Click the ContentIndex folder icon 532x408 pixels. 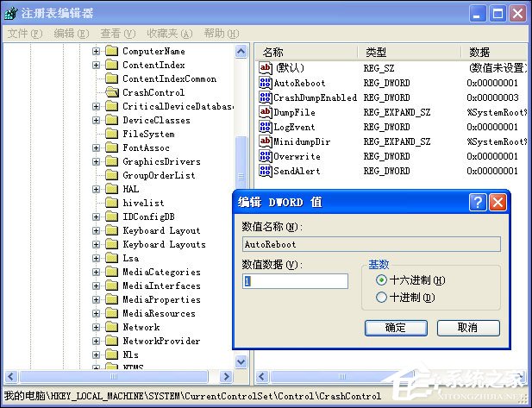click(x=111, y=65)
